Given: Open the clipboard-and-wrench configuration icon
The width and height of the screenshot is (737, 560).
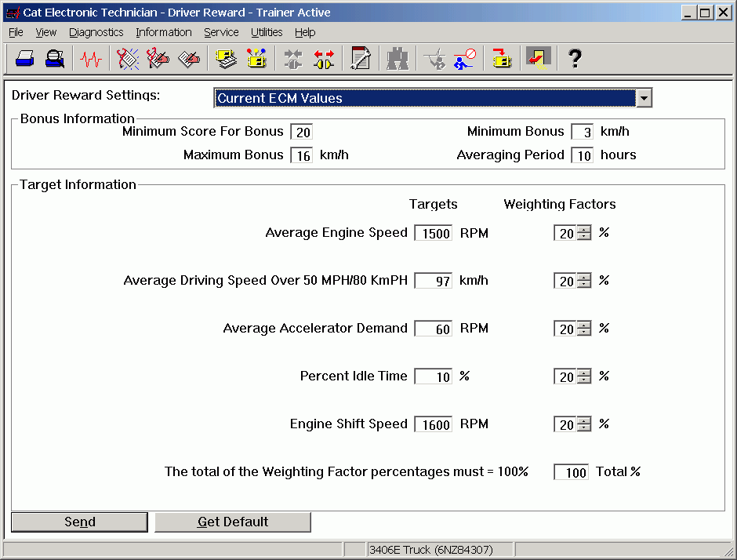Looking at the screenshot, I should [361, 59].
